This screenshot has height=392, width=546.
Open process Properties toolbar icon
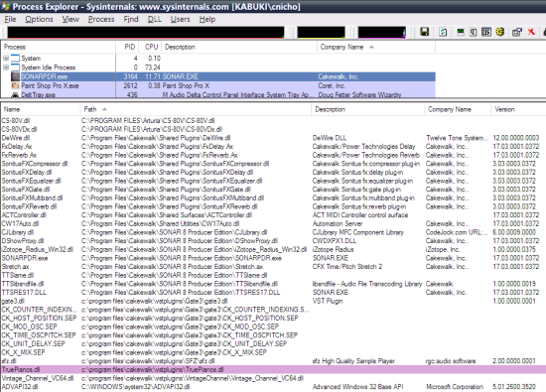click(517, 32)
